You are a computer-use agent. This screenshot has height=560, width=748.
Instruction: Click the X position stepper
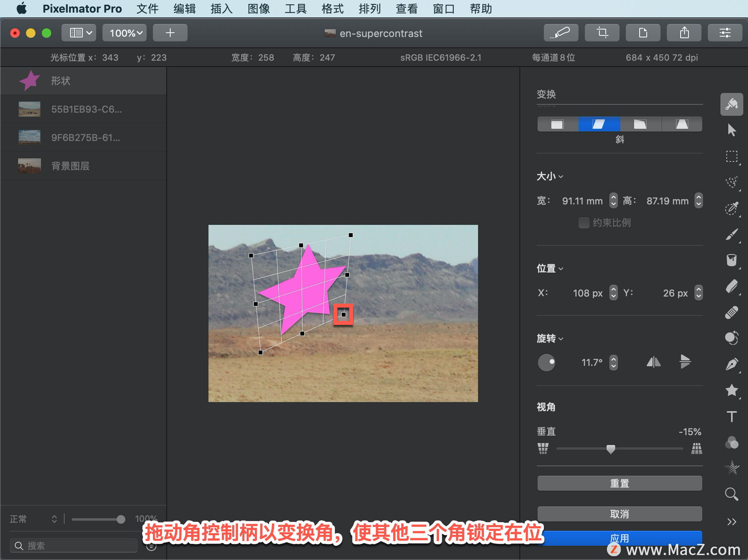pyautogui.click(x=613, y=293)
